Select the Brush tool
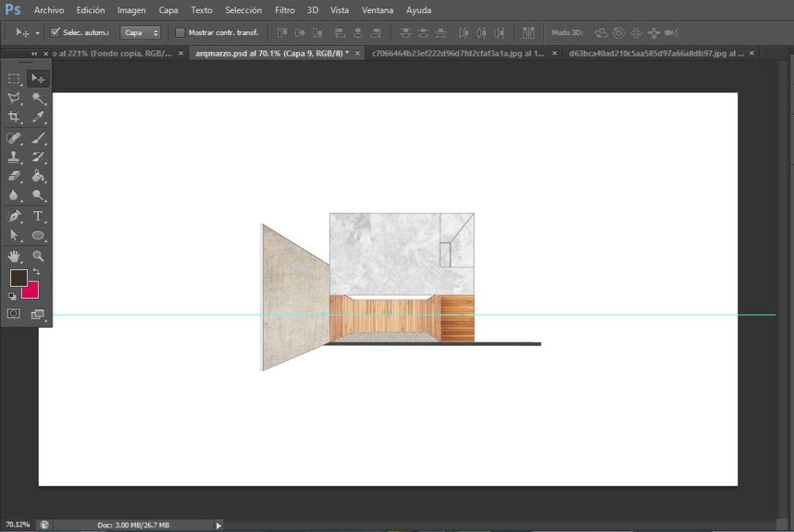 (38, 138)
